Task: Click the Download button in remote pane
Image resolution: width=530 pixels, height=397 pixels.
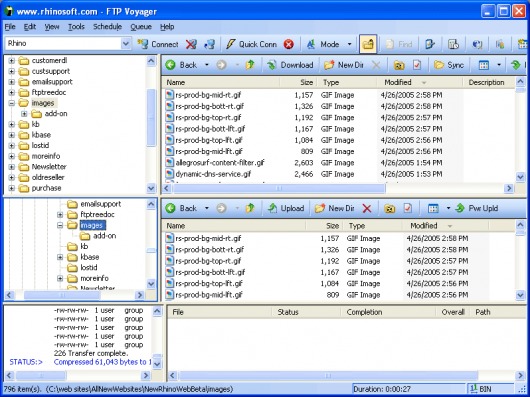Action: [x=291, y=65]
